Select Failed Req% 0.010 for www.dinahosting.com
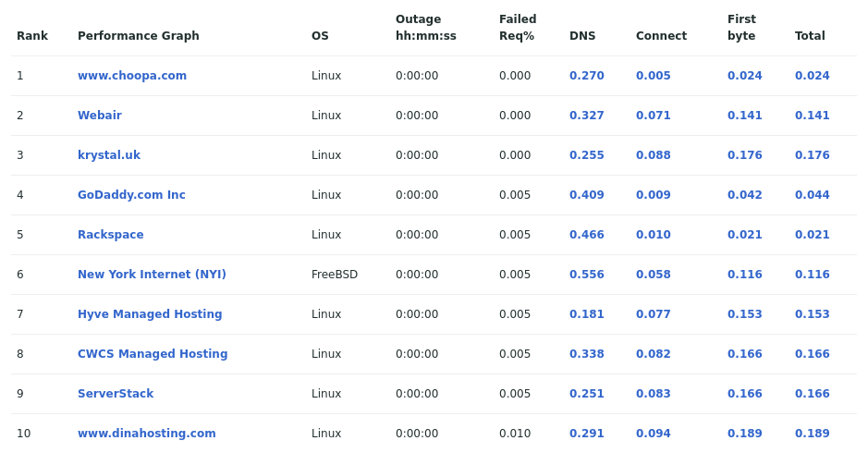 515,434
